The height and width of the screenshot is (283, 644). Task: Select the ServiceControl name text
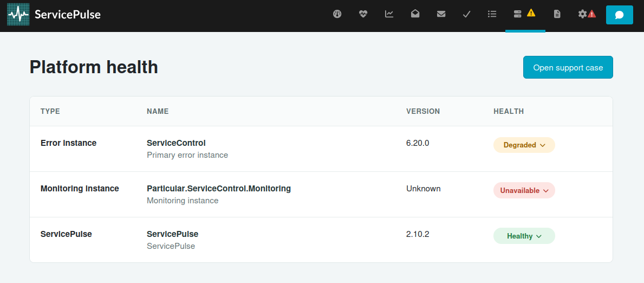[176, 143]
